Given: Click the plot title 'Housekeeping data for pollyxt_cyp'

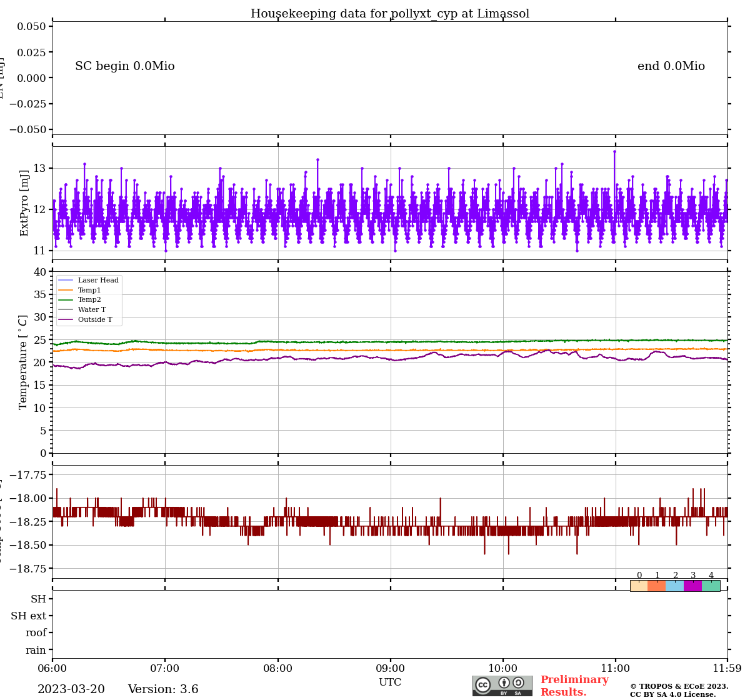Looking at the screenshot, I should pos(390,14).
